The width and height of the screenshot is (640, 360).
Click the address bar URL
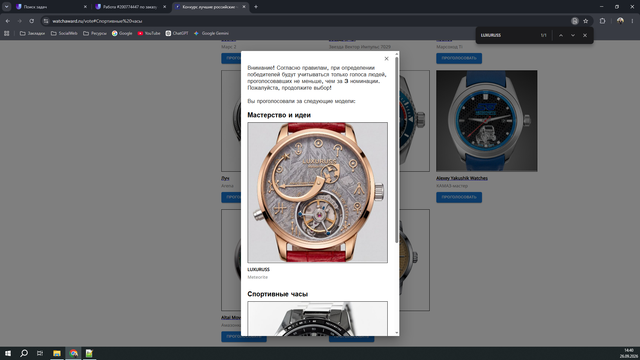(97, 21)
